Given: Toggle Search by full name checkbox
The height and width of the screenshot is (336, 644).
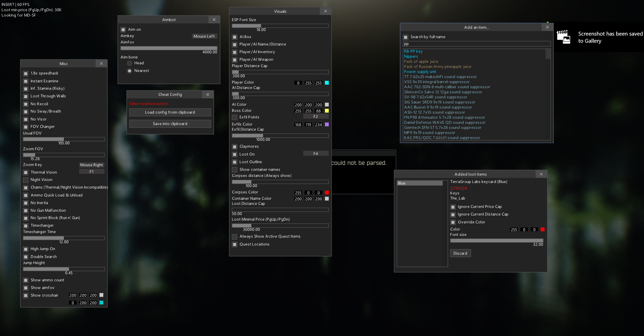Looking at the screenshot, I should point(406,37).
